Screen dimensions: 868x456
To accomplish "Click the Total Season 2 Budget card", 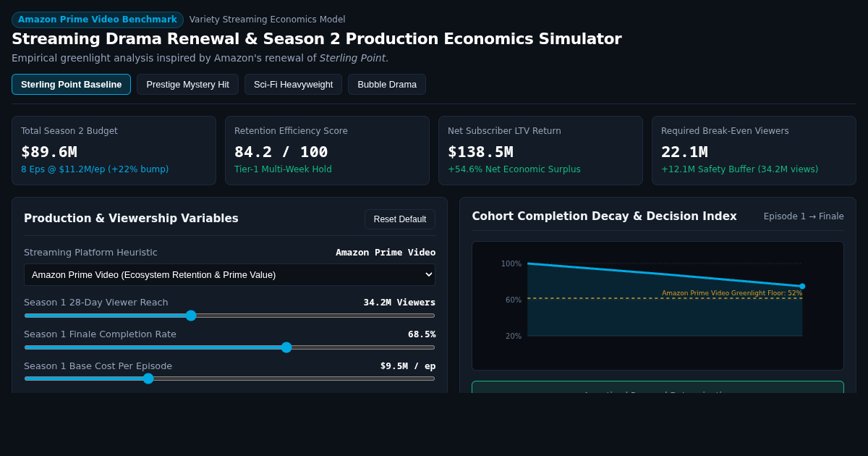I will tap(114, 151).
